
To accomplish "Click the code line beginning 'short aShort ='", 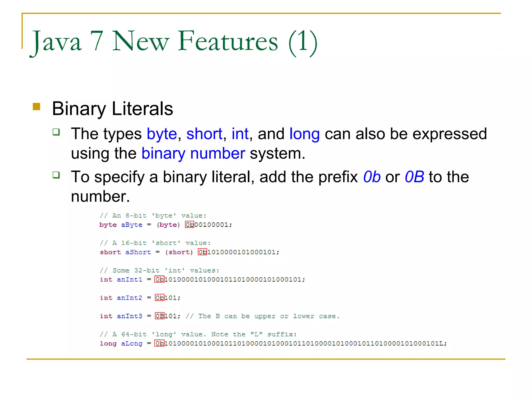I will click(x=190, y=252).
